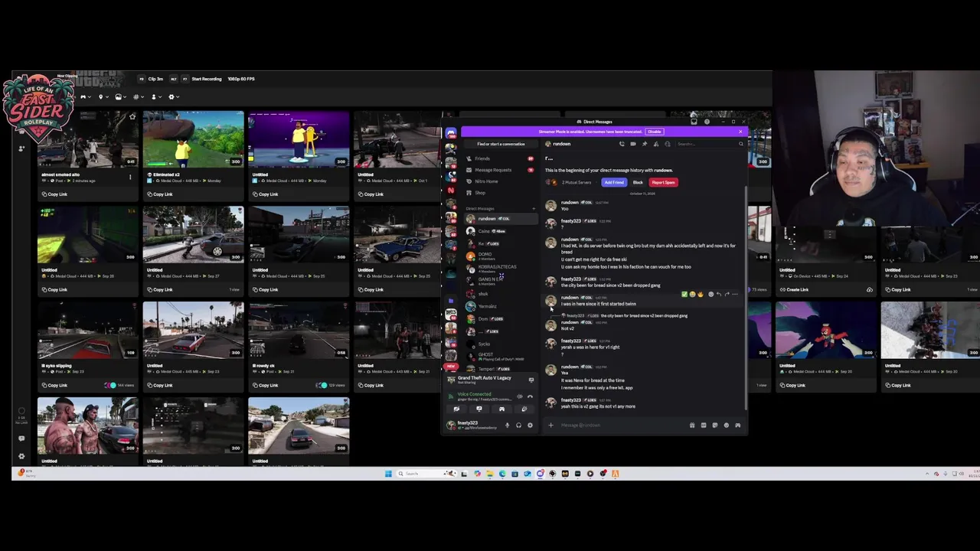Forward the hovered message
This screenshot has width=980, height=551.
point(727,294)
